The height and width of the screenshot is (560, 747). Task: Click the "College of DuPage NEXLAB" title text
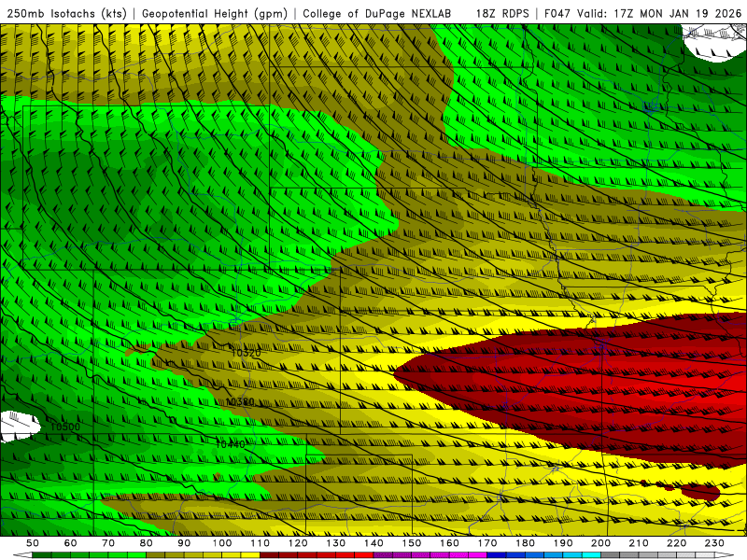tap(376, 13)
